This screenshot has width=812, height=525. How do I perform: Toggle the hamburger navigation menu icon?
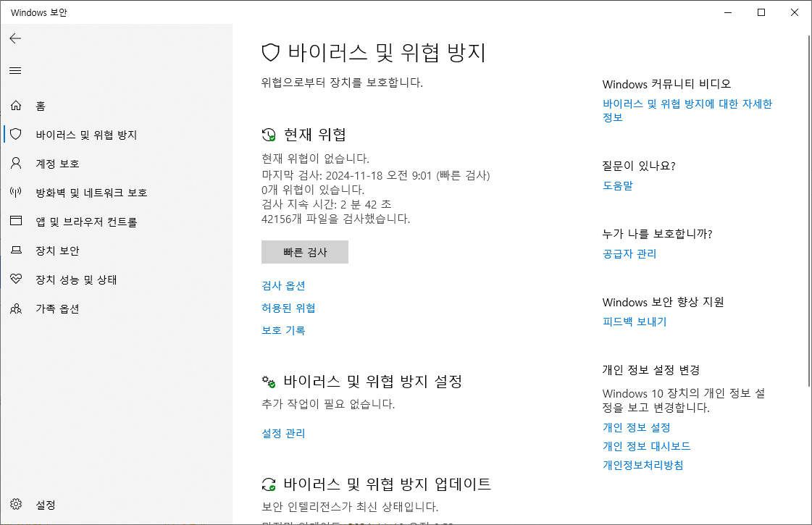(x=15, y=70)
